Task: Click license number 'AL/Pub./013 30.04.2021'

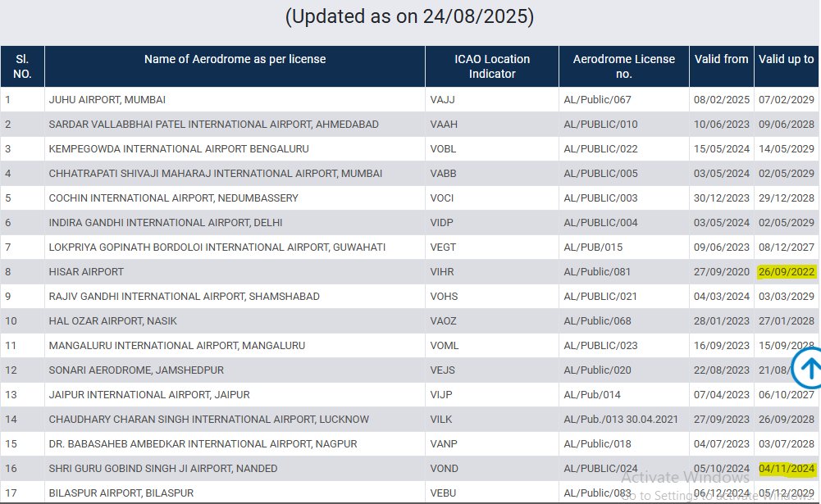Action: pyautogui.click(x=620, y=420)
